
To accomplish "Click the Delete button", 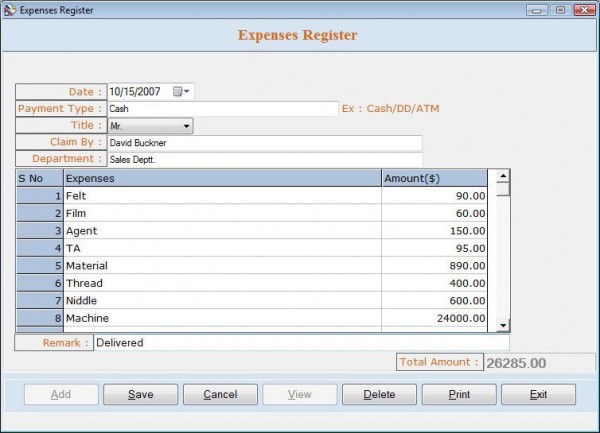I will pos(379,394).
